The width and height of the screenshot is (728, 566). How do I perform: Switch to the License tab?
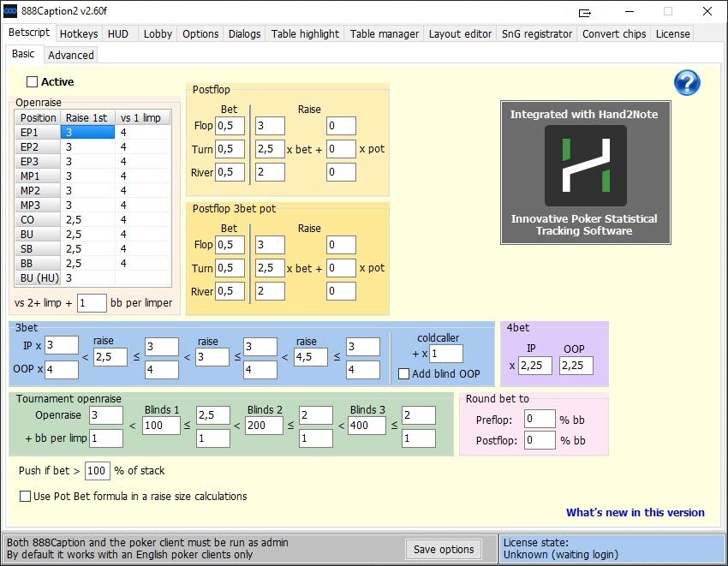coord(672,34)
